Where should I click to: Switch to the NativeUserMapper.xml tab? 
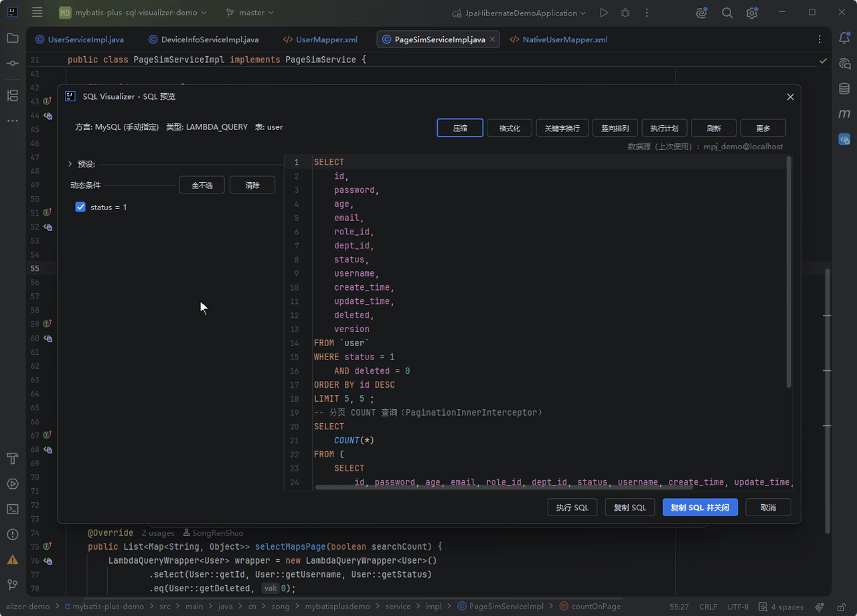[x=558, y=40]
